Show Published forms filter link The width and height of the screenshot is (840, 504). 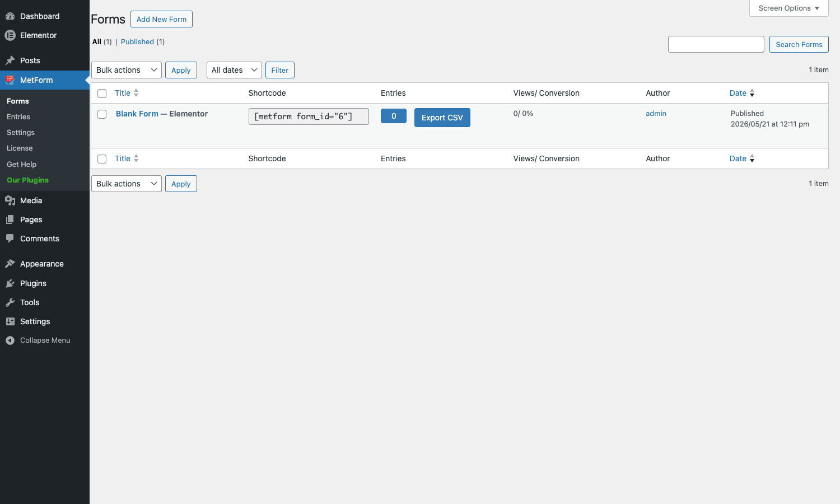pos(137,41)
